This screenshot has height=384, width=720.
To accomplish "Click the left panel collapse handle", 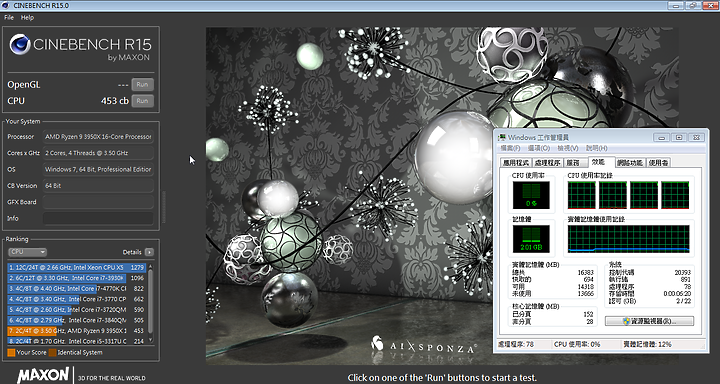I will [163, 207].
